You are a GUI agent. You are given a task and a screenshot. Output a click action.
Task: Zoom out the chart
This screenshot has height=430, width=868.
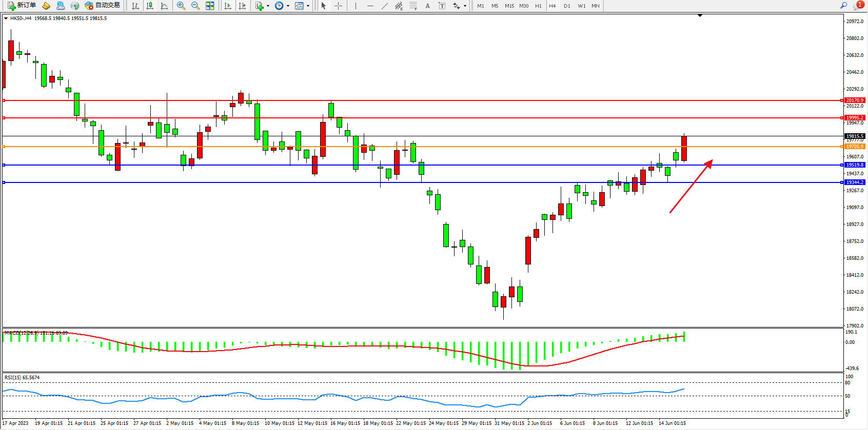(x=195, y=6)
